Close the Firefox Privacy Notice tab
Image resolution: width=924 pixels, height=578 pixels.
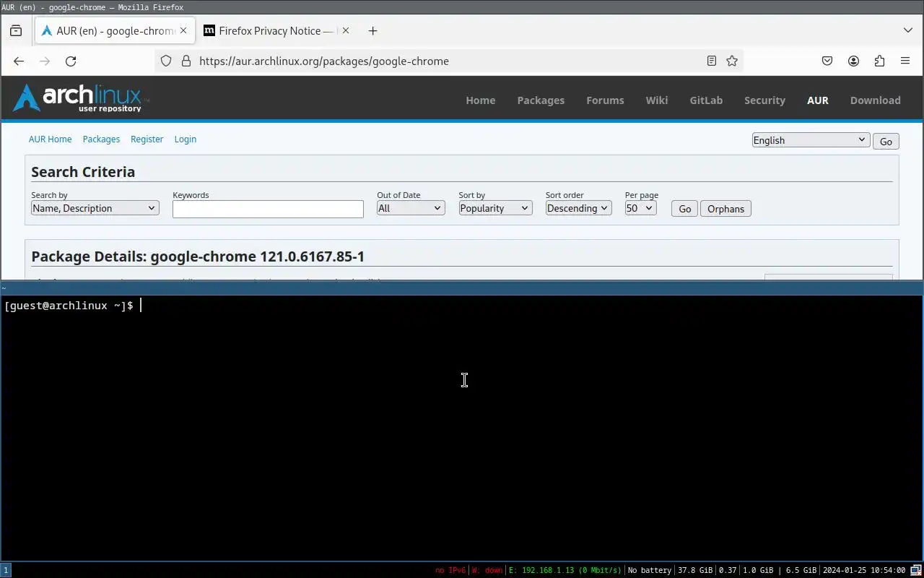tap(346, 31)
